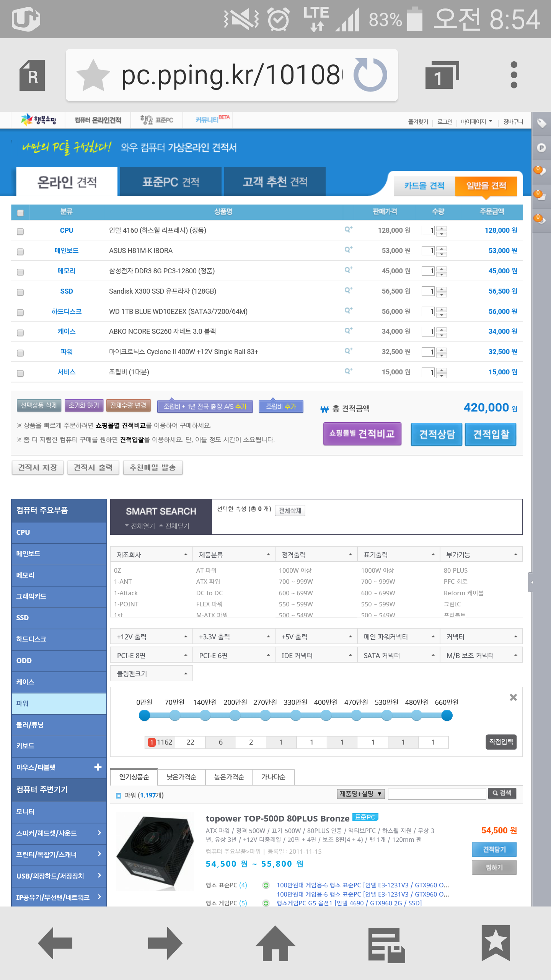Check the 파워 row checkbox

tap(20, 353)
